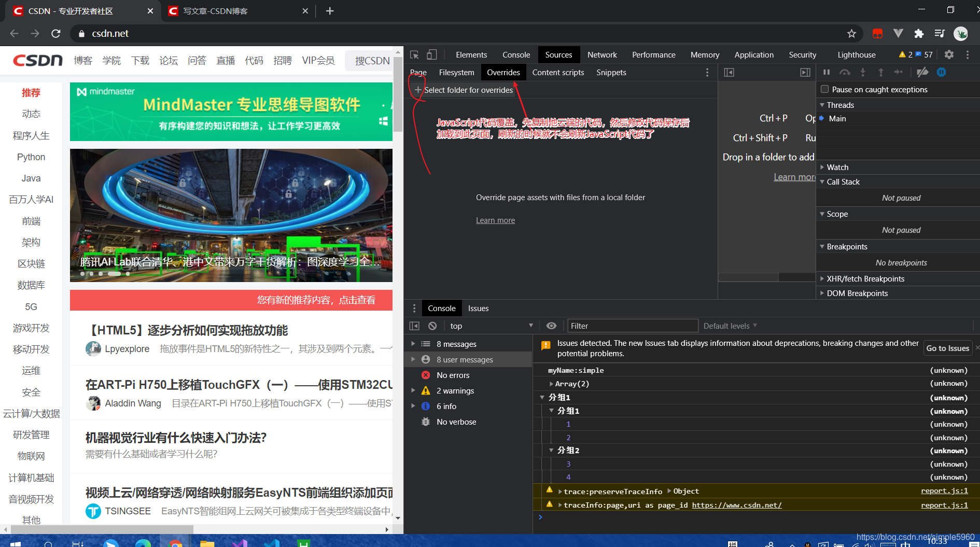This screenshot has width=980, height=547.
Task: Click the inspect element picker icon
Action: pyautogui.click(x=414, y=54)
